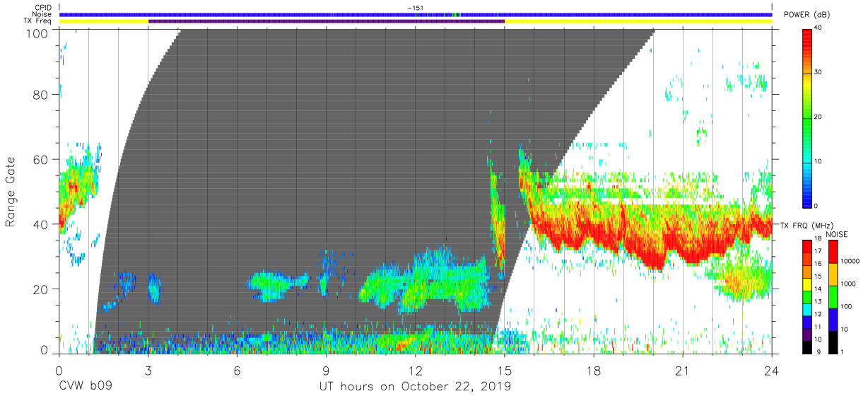This screenshot has height=401, width=868.
Task: Click the power scale value 30
Action: (818, 73)
